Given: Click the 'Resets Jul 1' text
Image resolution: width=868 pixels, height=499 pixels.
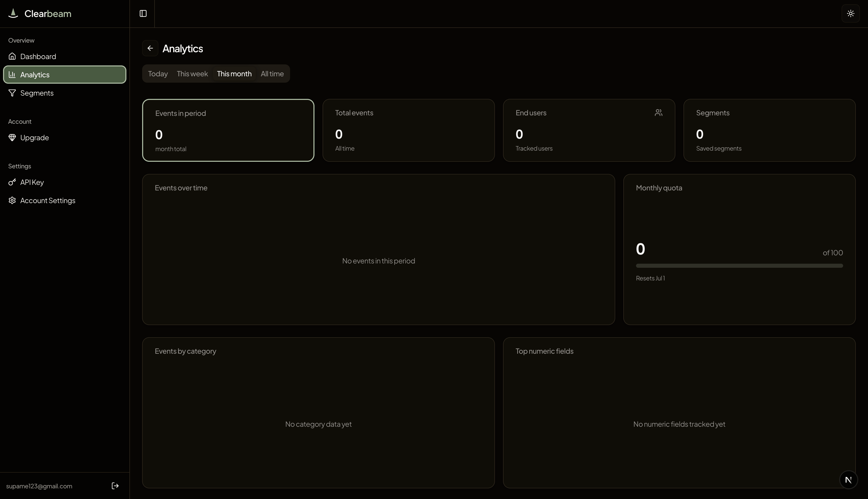Looking at the screenshot, I should coord(650,278).
